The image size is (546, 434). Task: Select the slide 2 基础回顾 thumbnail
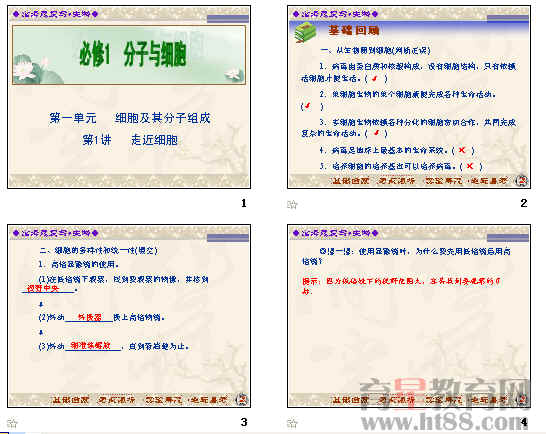409,97
